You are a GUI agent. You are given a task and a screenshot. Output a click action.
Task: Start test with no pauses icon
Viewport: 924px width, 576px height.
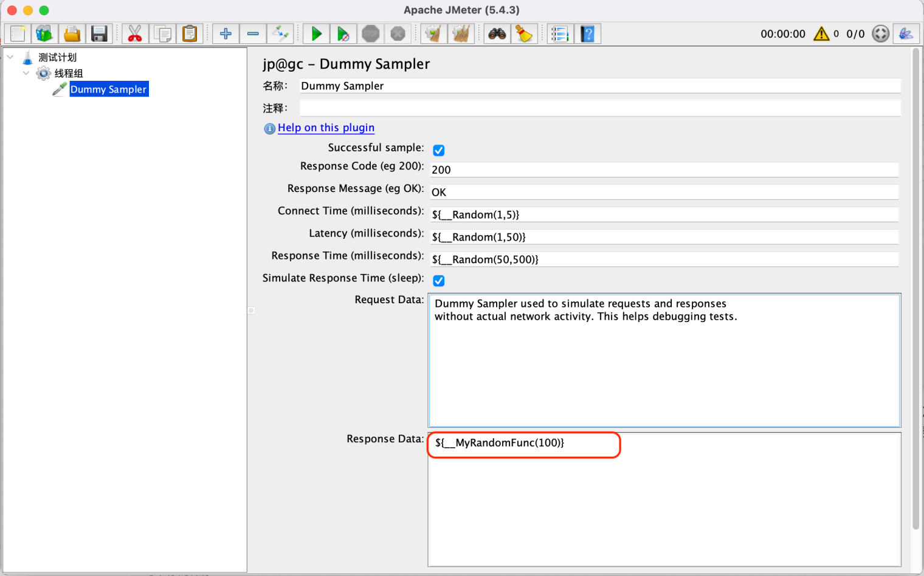click(343, 33)
